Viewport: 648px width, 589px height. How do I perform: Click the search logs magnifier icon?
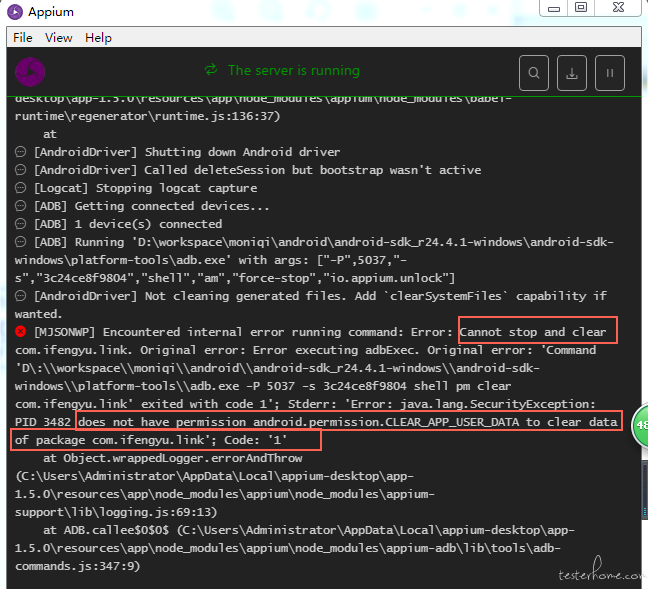(534, 73)
